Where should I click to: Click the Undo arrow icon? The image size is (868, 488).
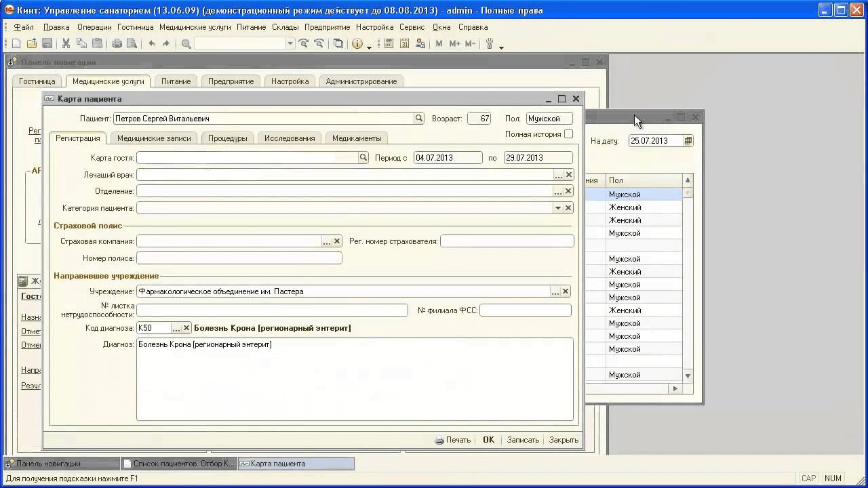(151, 43)
